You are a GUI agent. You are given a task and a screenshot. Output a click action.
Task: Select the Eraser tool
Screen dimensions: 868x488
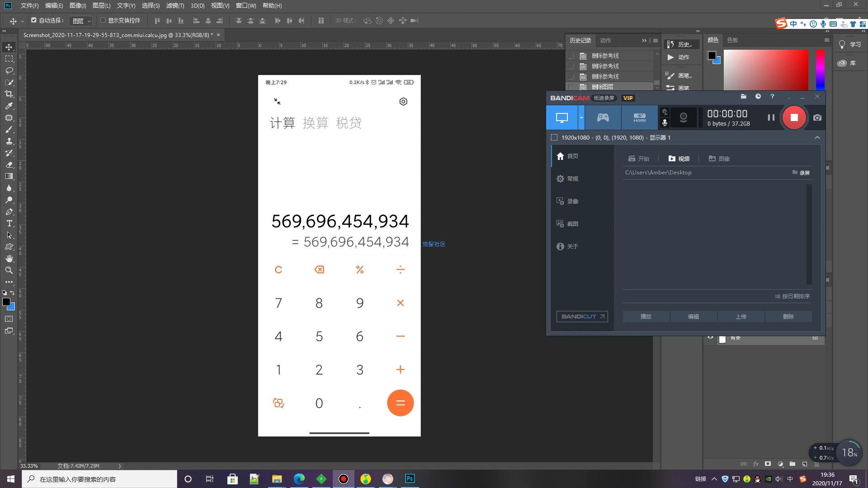tap(9, 164)
